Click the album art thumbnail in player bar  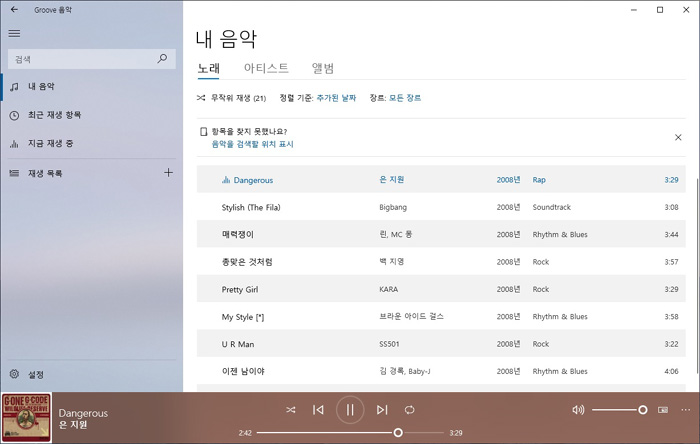(x=26, y=418)
